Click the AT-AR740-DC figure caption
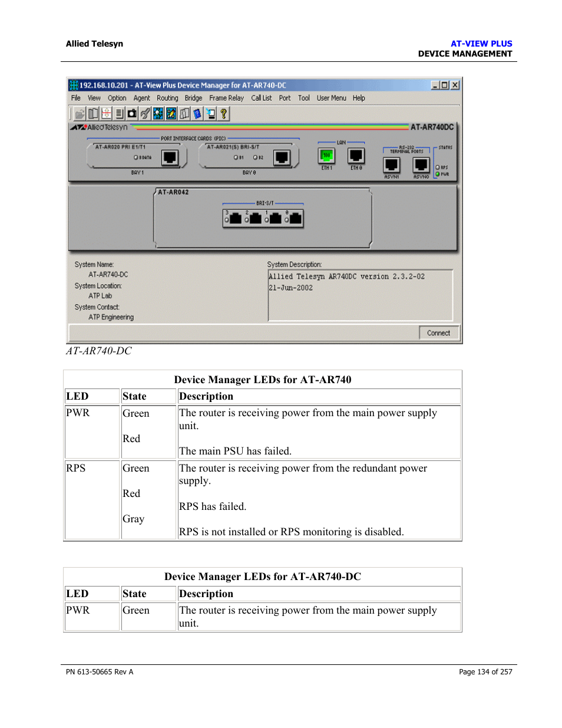The width and height of the screenshot is (562, 728). [x=99, y=351]
